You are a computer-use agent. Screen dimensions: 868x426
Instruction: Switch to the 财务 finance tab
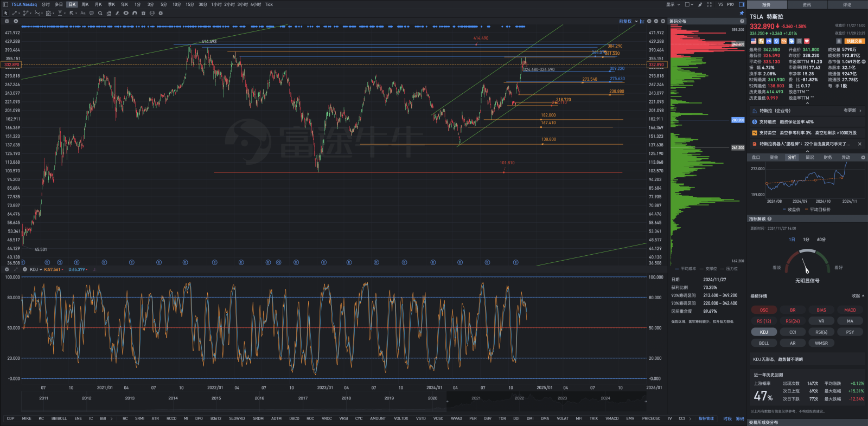(x=827, y=157)
